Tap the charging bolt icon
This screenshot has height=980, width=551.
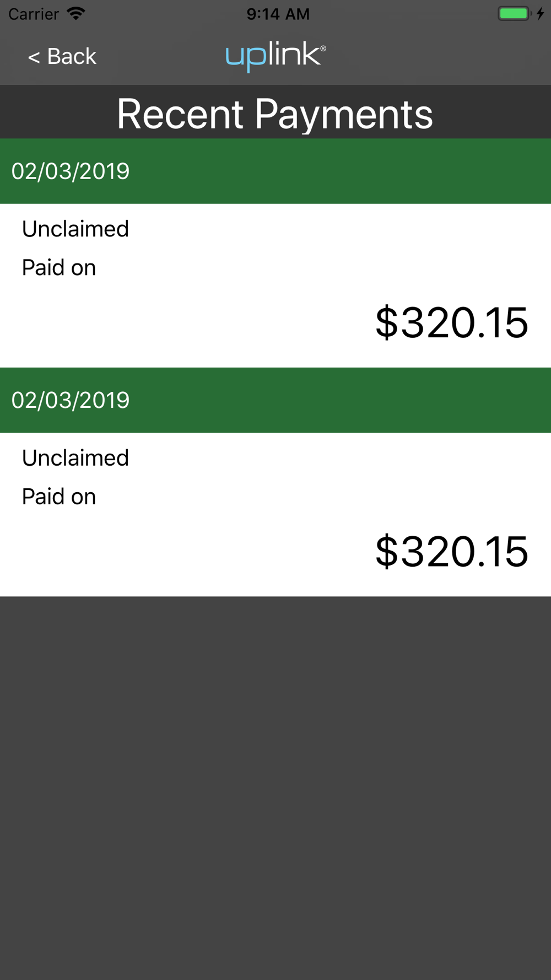541,14
